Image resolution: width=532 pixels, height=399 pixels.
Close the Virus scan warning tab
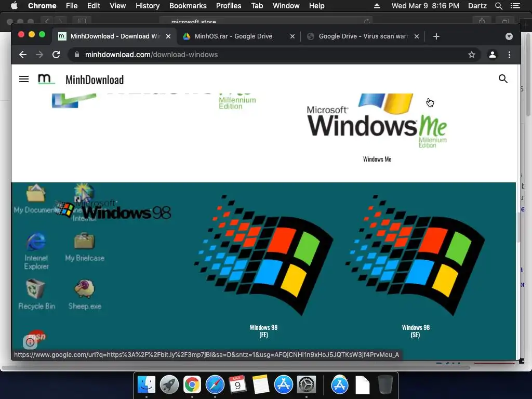[417, 36]
